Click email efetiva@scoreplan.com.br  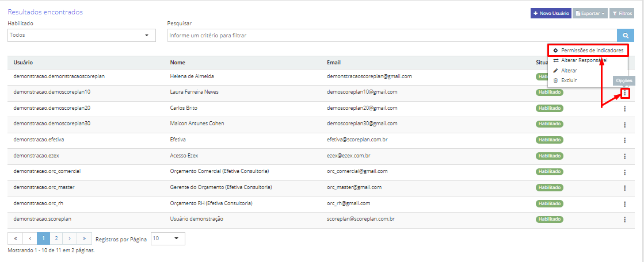coord(357,140)
